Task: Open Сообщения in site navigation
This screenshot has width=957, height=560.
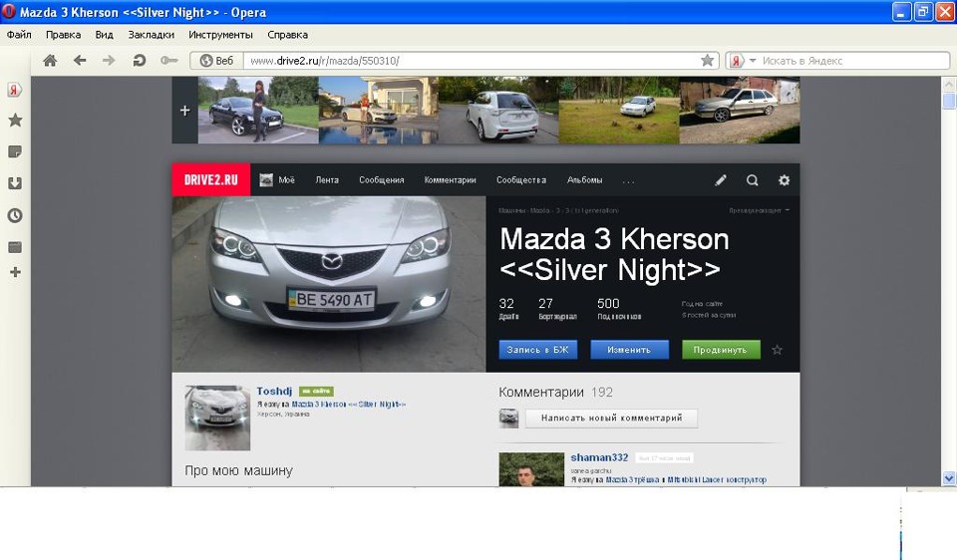Action: (x=382, y=180)
